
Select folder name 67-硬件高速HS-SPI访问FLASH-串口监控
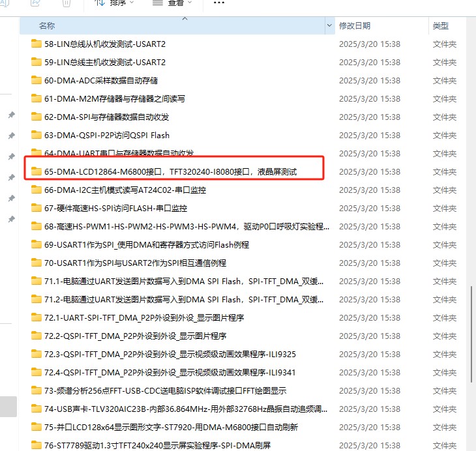(115, 208)
